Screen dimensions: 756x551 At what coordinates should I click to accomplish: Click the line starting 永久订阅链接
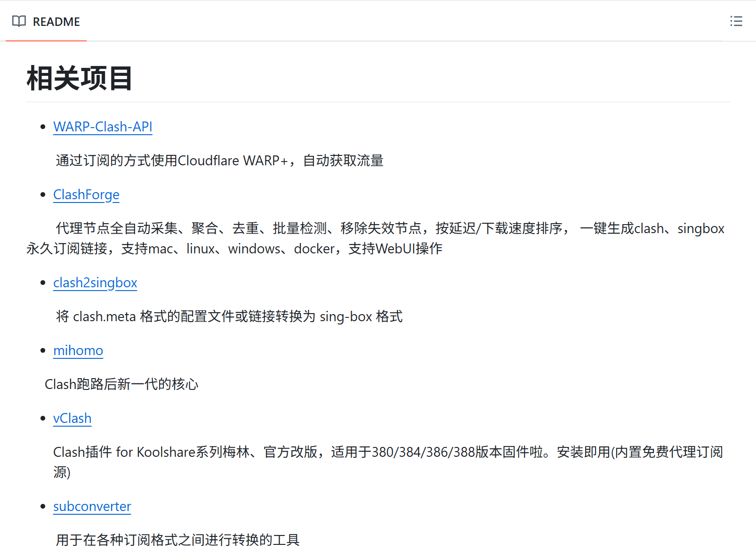click(x=234, y=249)
